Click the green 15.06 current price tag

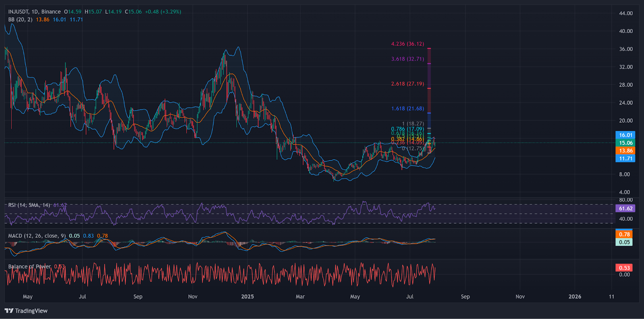pyautogui.click(x=625, y=143)
